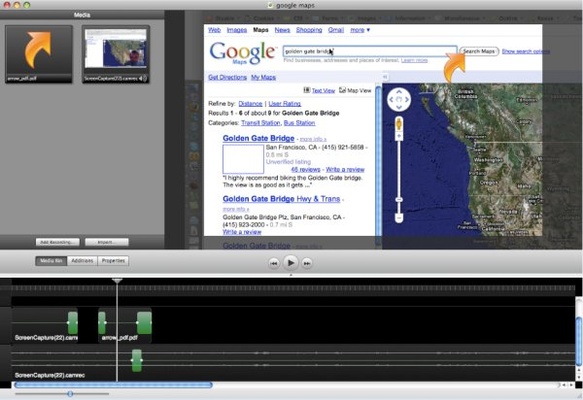
Task: Click the Search Maps button in preview
Action: tap(479, 51)
